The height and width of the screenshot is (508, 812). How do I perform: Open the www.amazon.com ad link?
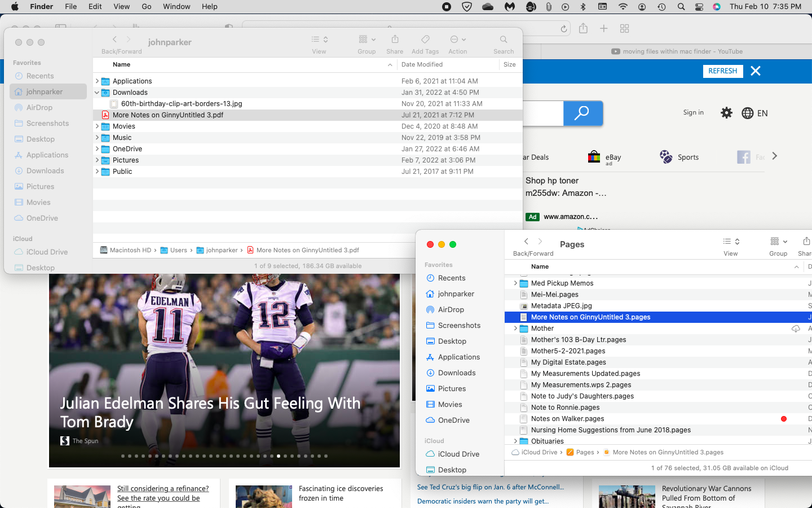(571, 217)
